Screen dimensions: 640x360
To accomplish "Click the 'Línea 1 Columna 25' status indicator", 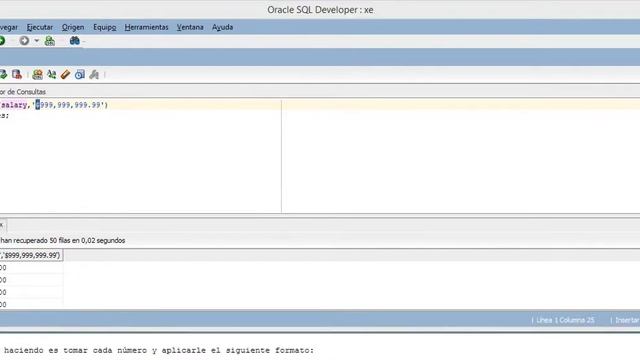I will 565,320.
